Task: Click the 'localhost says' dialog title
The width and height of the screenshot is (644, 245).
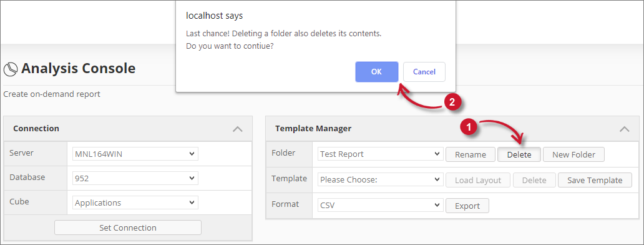Action: point(215,16)
